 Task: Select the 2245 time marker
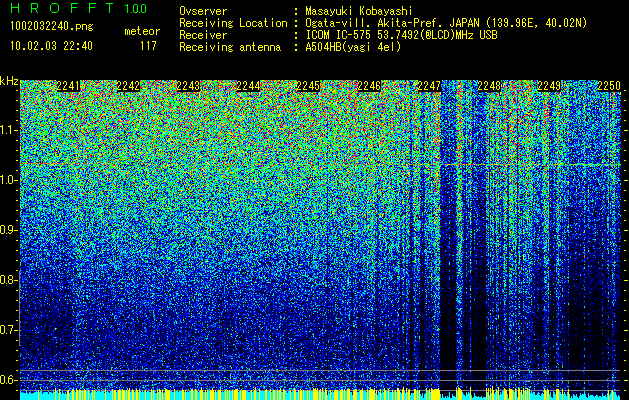308,86
